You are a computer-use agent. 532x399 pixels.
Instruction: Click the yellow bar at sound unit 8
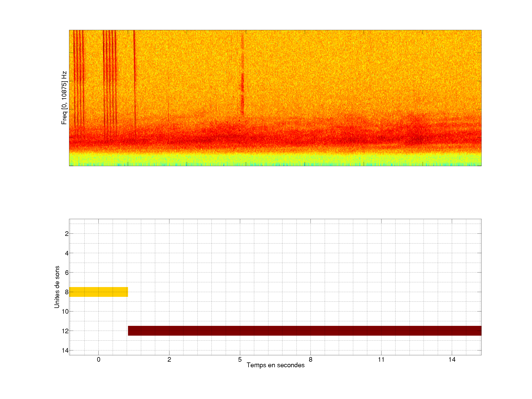click(x=98, y=292)
